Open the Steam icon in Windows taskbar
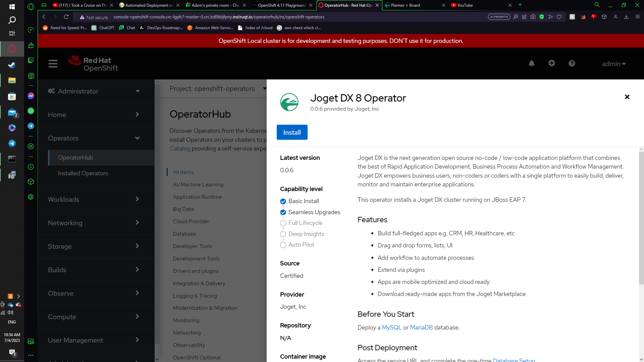The height and width of the screenshot is (362, 644). pos(12,65)
